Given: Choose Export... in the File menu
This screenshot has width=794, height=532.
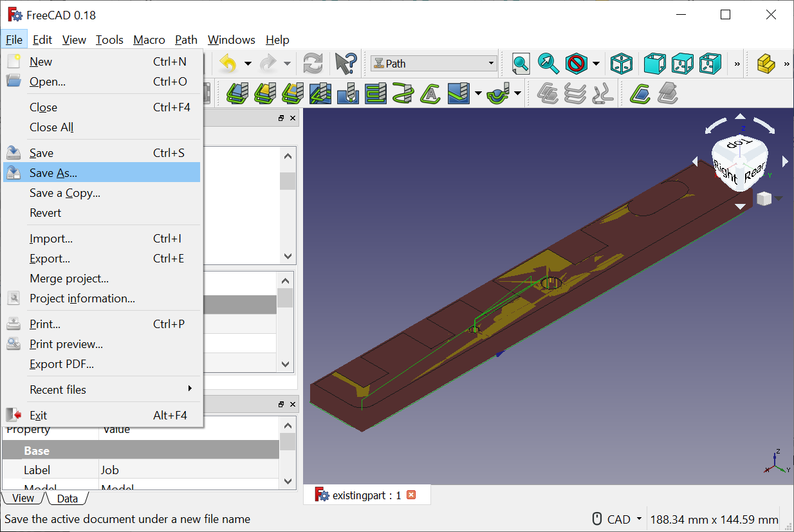Looking at the screenshot, I should [102, 259].
